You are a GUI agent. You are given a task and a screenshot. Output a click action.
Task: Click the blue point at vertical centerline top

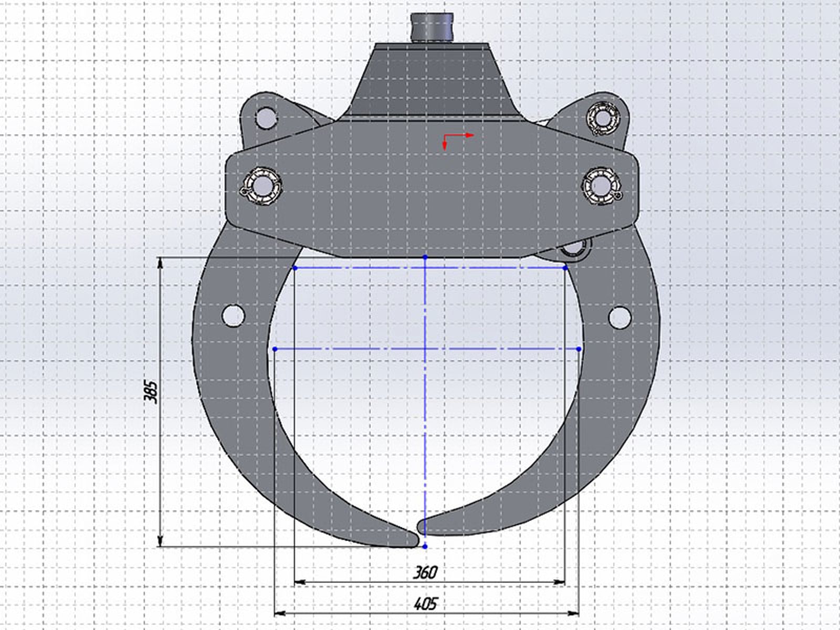click(x=425, y=257)
